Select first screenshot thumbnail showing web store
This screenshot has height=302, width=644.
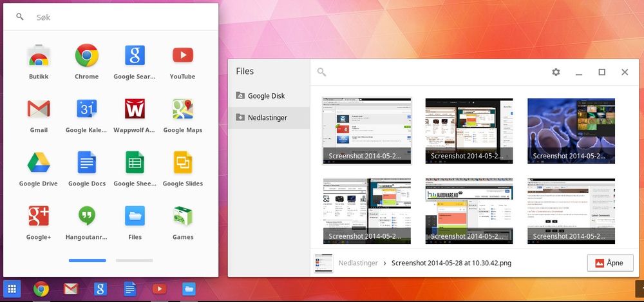click(367, 131)
